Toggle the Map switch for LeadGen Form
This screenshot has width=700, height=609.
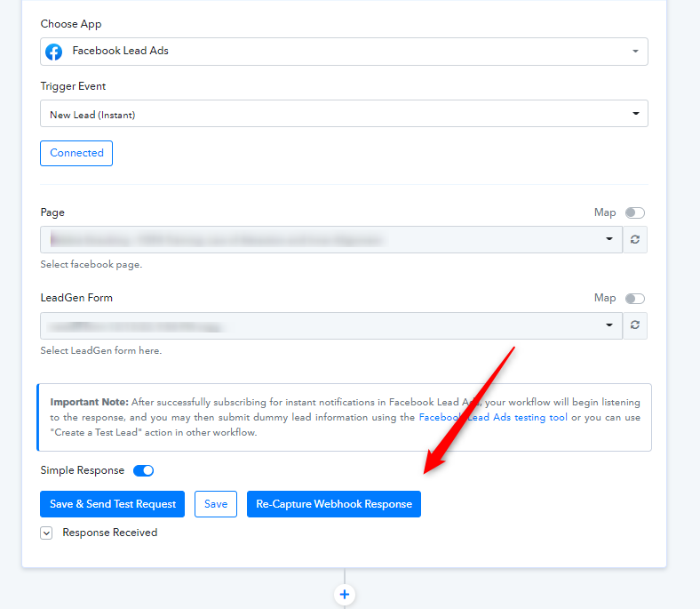click(x=635, y=299)
